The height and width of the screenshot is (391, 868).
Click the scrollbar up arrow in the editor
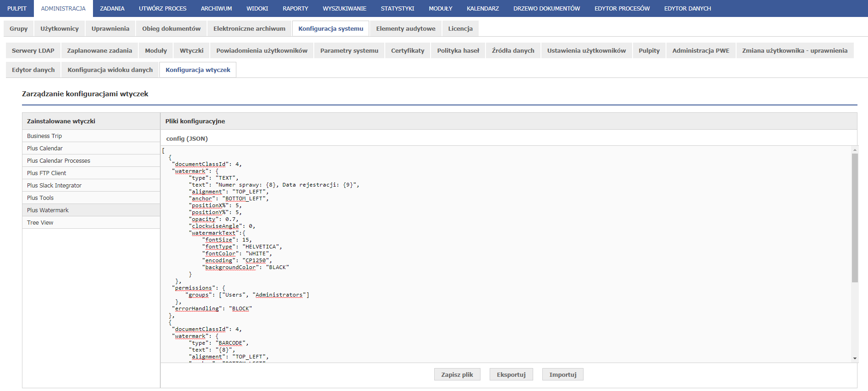(855, 150)
